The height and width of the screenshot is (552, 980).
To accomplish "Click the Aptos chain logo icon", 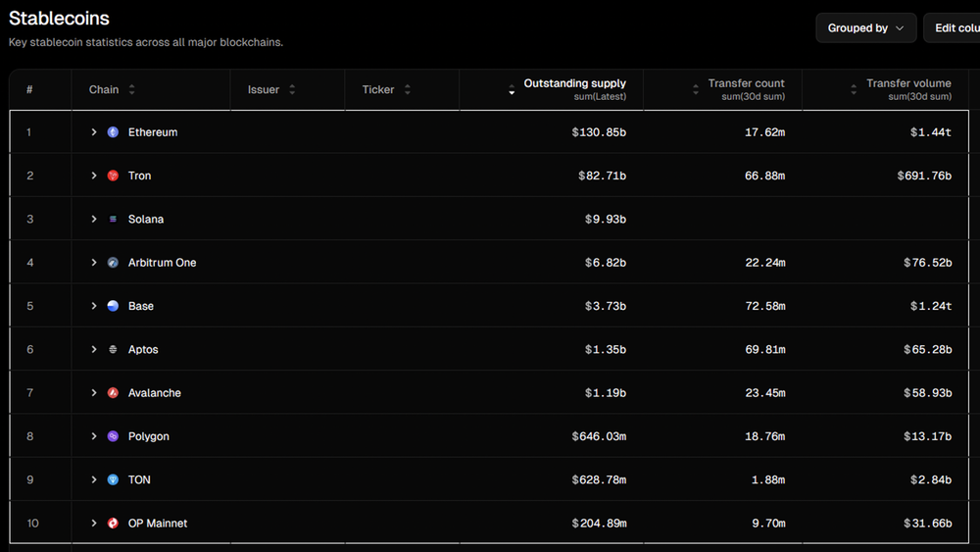I will (113, 349).
